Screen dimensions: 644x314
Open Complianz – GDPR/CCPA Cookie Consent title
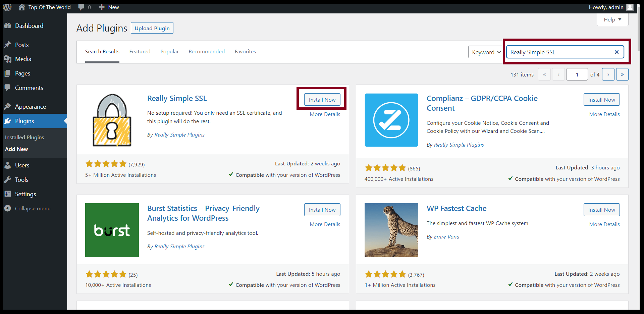point(482,103)
